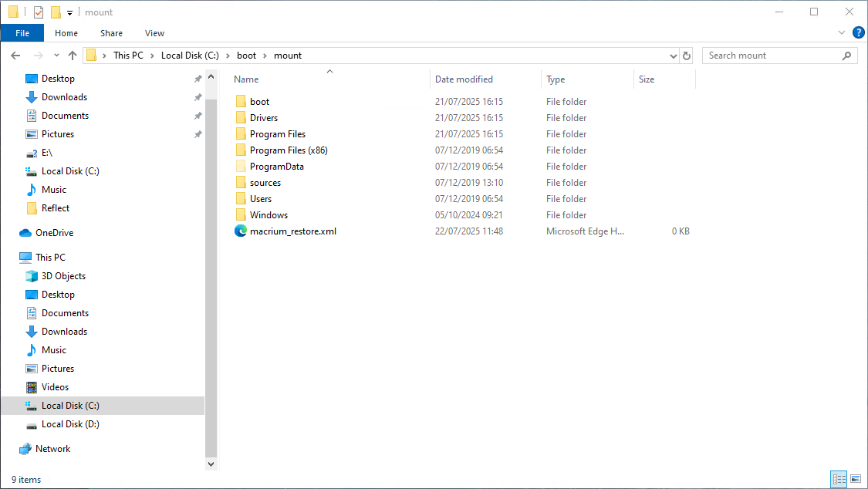Switch to Large icons view layout

[x=856, y=478]
